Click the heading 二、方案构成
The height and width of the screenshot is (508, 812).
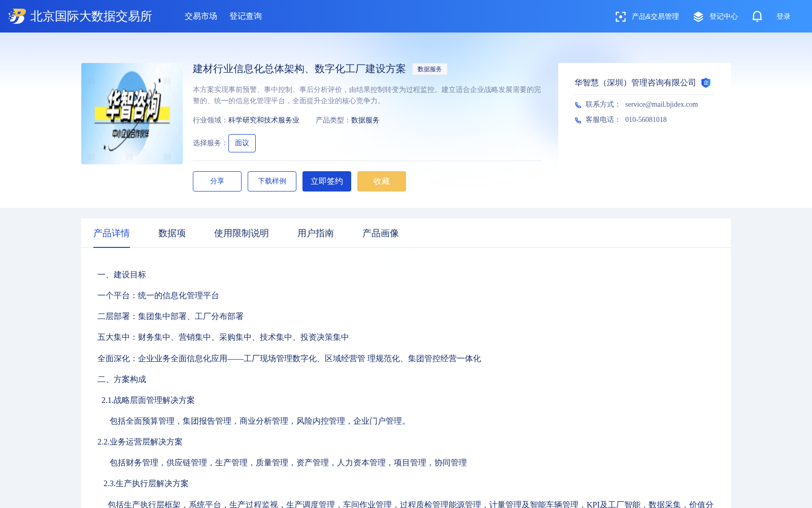122,379
